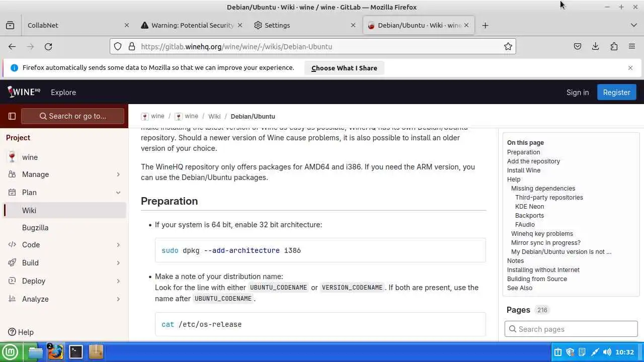Viewport: 644px width, 362px height.
Task: Jump to FAudio section
Action: (x=525, y=224)
